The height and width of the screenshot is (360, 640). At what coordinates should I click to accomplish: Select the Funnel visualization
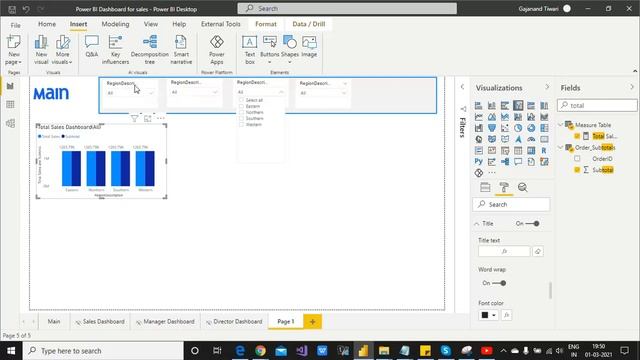point(491,128)
